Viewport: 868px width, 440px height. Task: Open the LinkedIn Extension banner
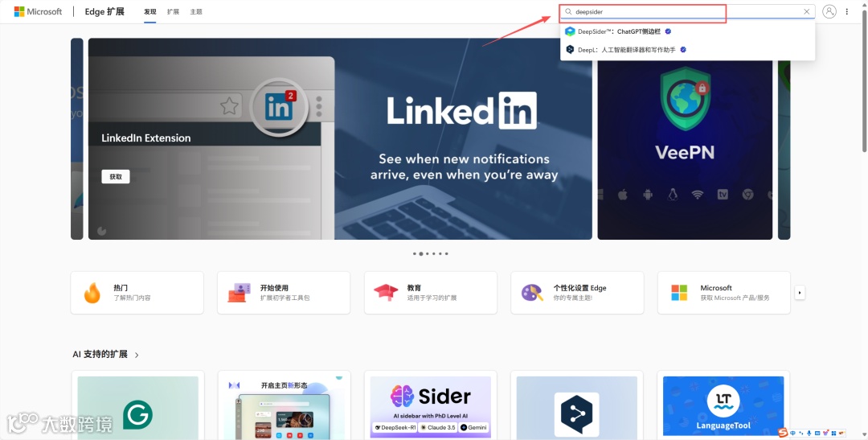[x=340, y=138]
